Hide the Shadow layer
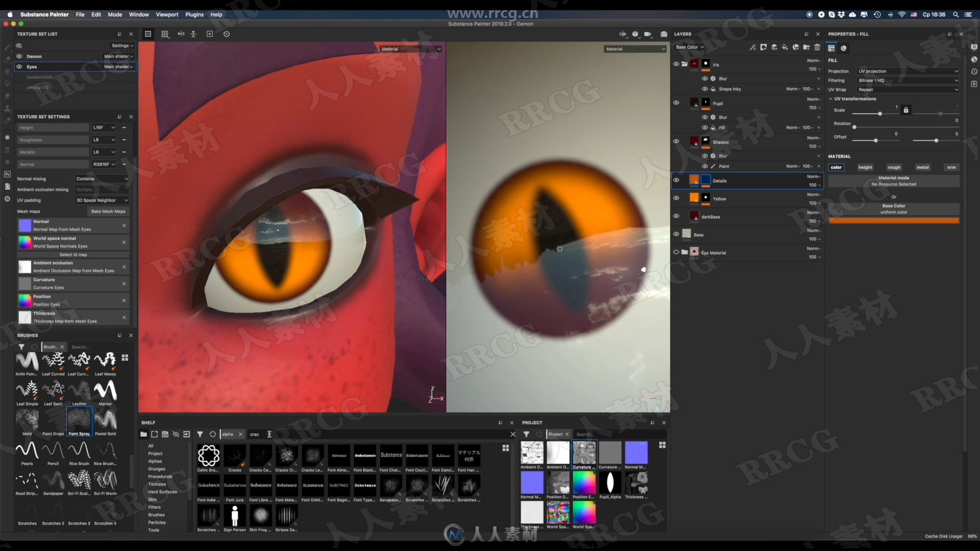Image resolution: width=980 pixels, height=551 pixels. tap(676, 141)
